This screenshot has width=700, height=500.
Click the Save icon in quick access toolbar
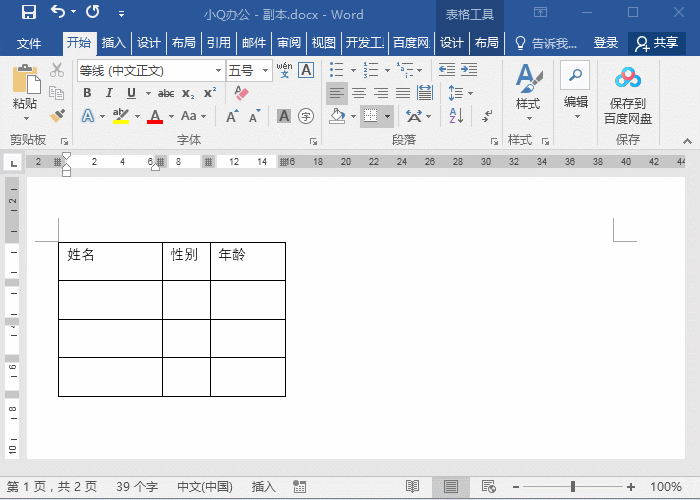(29, 12)
